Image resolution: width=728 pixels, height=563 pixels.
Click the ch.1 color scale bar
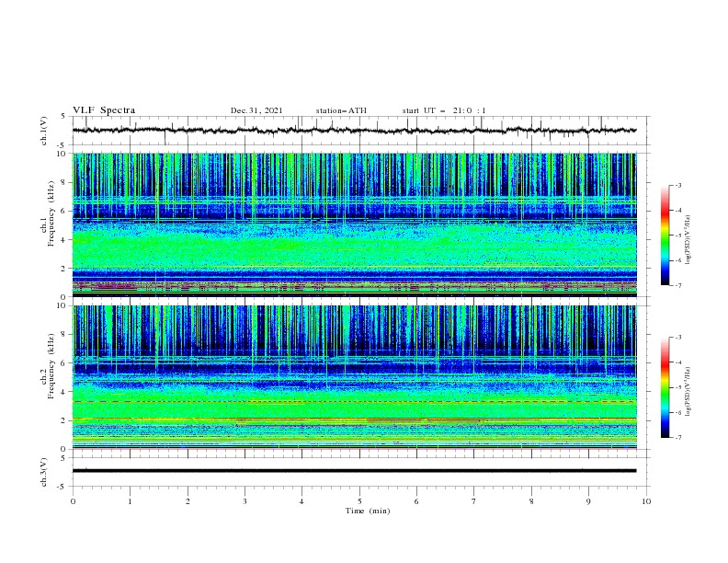[x=665, y=235]
